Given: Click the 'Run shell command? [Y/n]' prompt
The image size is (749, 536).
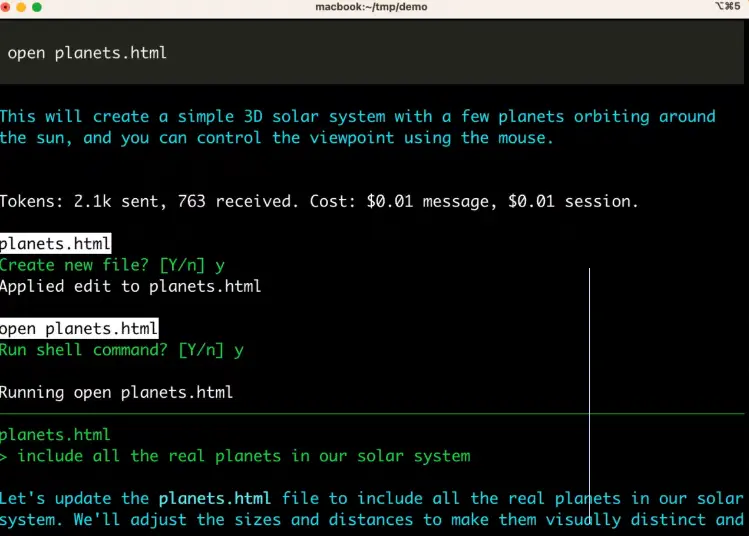Looking at the screenshot, I should (112, 350).
